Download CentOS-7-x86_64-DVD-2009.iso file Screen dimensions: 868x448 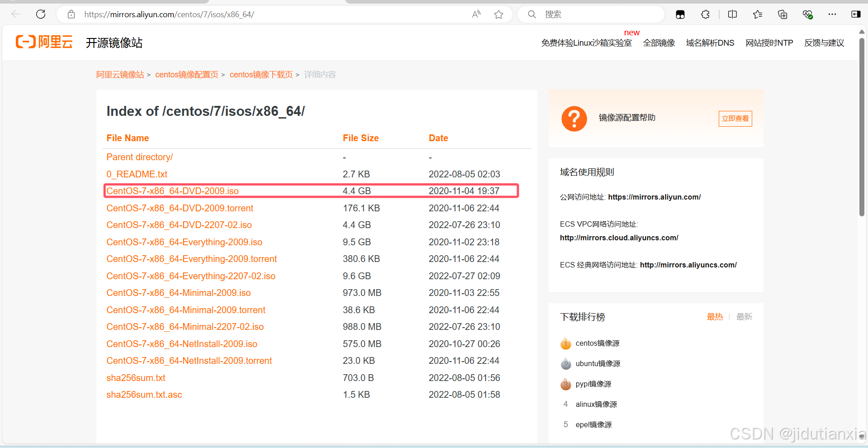(x=172, y=191)
